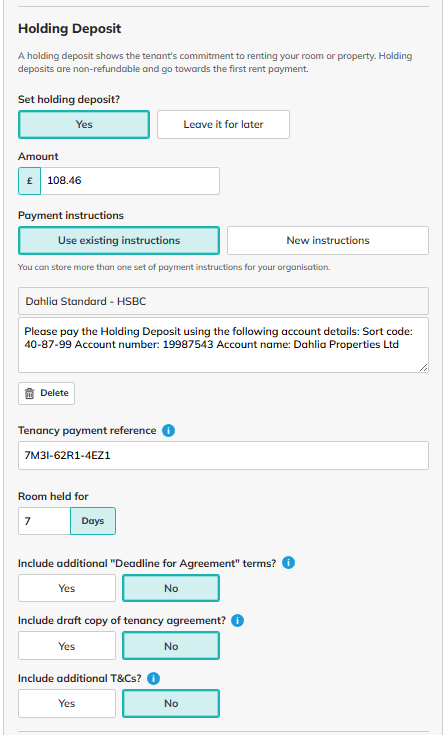Select Yes for additional T&Cs

pyautogui.click(x=67, y=704)
